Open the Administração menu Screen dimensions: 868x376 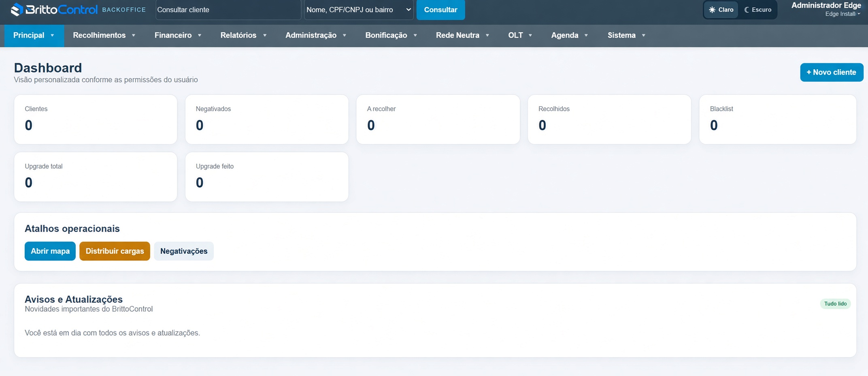point(316,35)
